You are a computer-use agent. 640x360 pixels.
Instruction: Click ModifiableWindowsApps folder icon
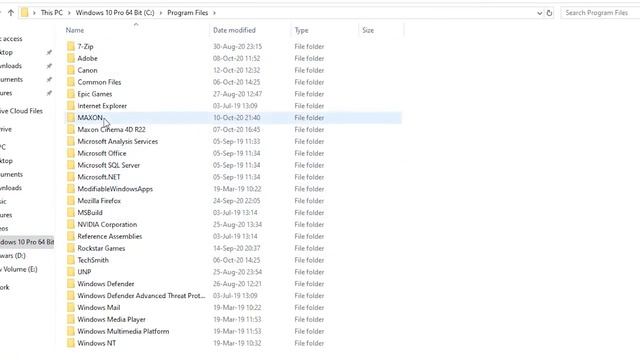pos(71,189)
